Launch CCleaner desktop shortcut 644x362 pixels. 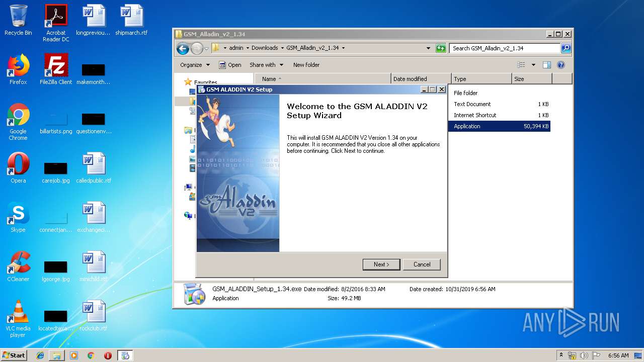18,267
